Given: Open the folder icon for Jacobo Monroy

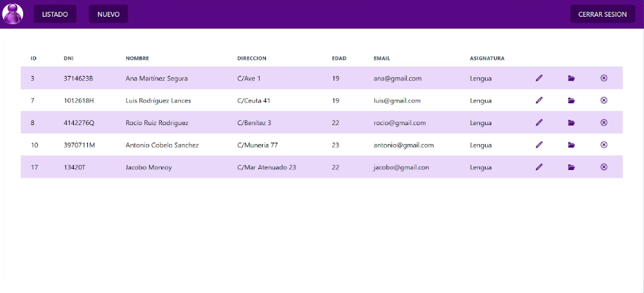Looking at the screenshot, I should click(x=572, y=167).
